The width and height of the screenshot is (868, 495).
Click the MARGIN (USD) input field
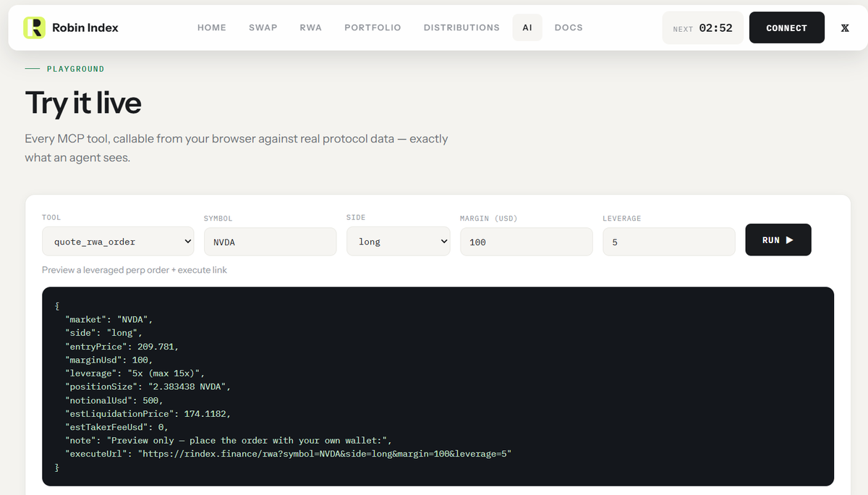pos(526,242)
